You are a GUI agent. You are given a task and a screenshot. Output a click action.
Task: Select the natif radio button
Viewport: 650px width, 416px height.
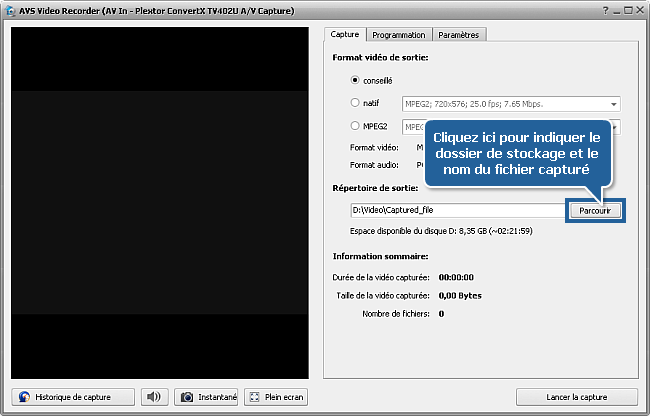tap(355, 102)
